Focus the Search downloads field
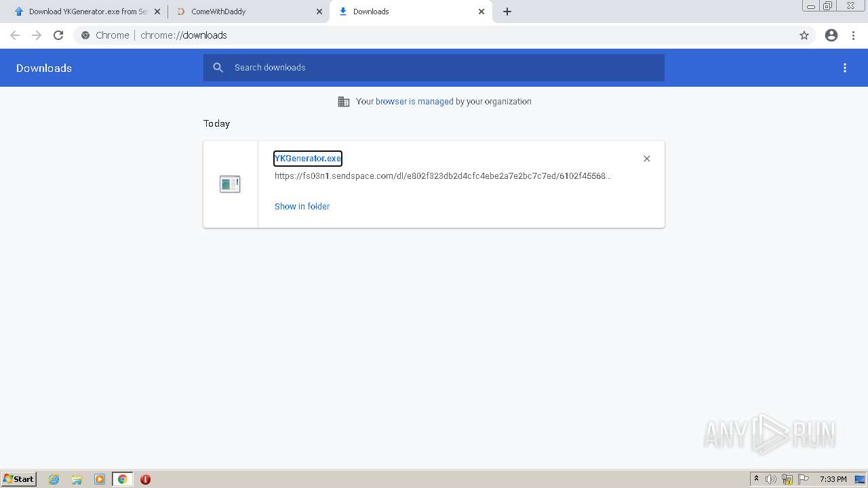The height and width of the screenshot is (488, 868). [434, 68]
